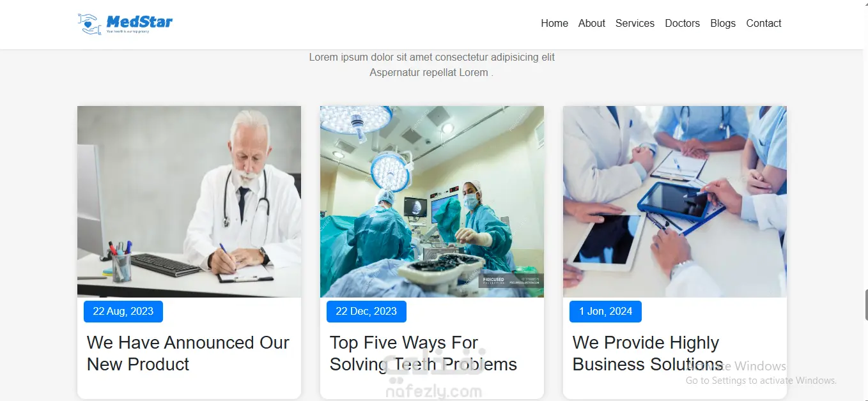Open "Top Five Ways For Solving Teeth Problems"
Viewport: 868px width, 401px height.
click(423, 353)
